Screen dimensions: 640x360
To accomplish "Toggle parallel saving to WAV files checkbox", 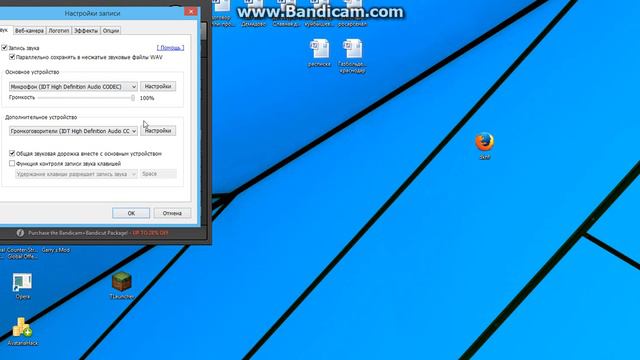I will coord(12,57).
